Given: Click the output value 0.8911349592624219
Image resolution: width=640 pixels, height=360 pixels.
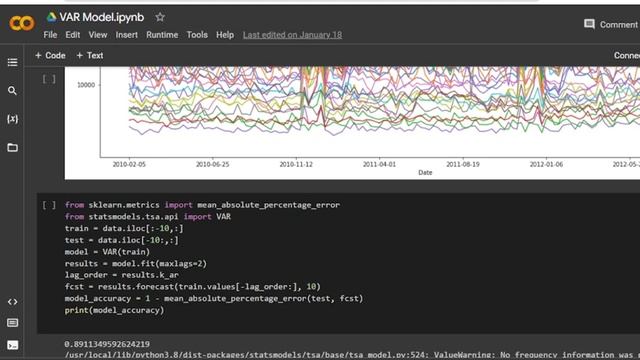Looking at the screenshot, I should coord(107,344).
